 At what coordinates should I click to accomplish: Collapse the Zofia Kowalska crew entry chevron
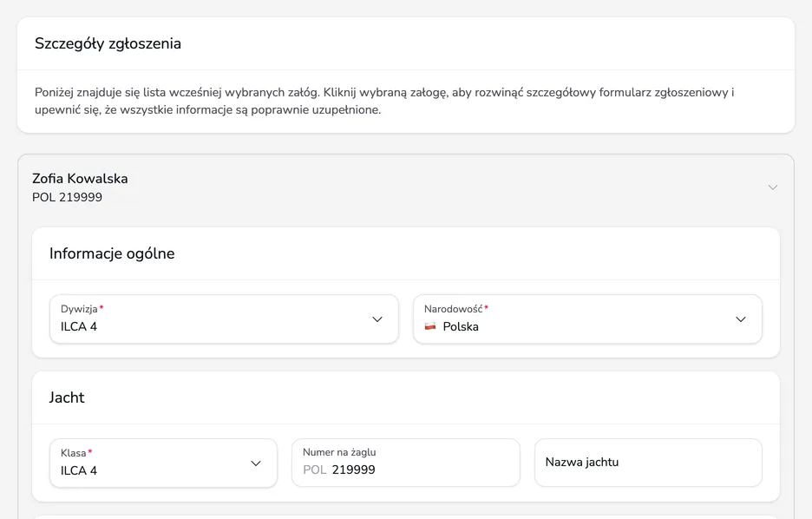point(773,187)
